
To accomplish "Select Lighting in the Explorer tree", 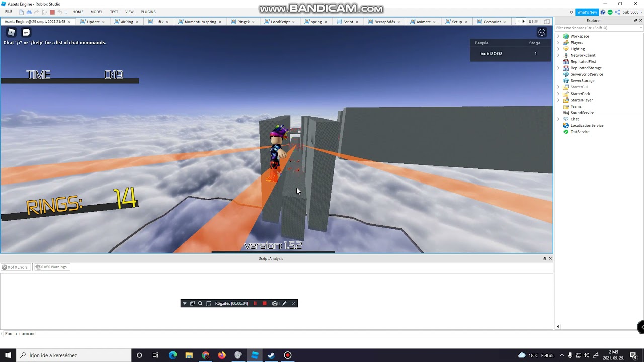I will click(x=578, y=49).
